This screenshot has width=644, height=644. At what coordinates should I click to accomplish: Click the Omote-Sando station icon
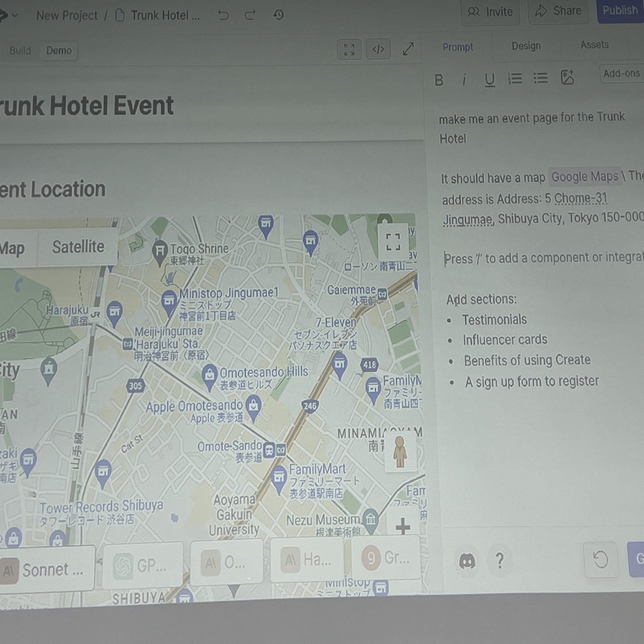(x=269, y=450)
